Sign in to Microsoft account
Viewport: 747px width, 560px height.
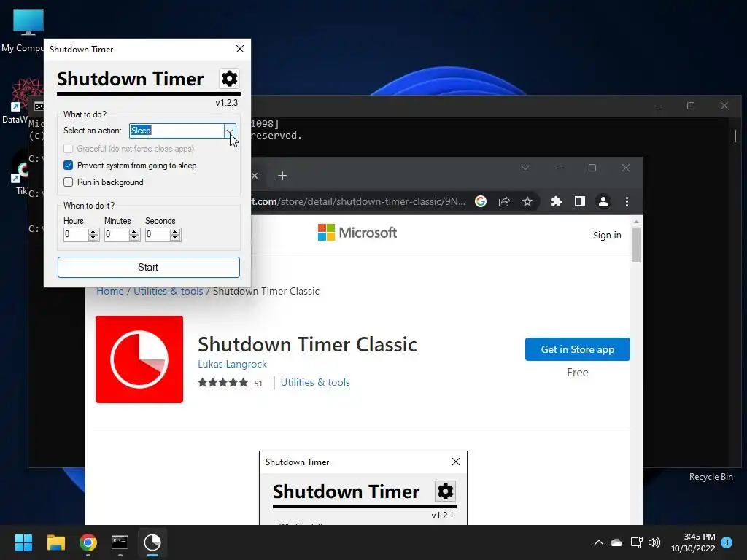coord(607,235)
